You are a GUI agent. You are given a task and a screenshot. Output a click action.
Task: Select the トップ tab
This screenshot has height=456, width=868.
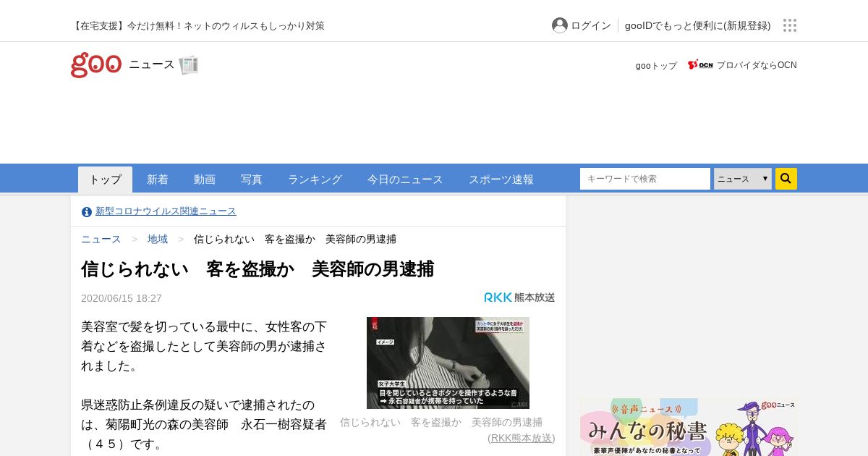click(x=106, y=180)
